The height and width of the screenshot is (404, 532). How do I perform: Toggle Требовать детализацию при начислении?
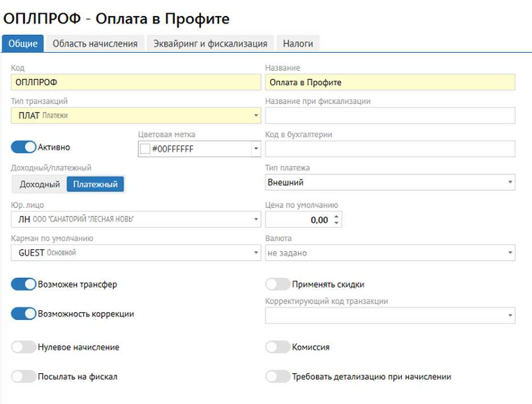point(278,377)
